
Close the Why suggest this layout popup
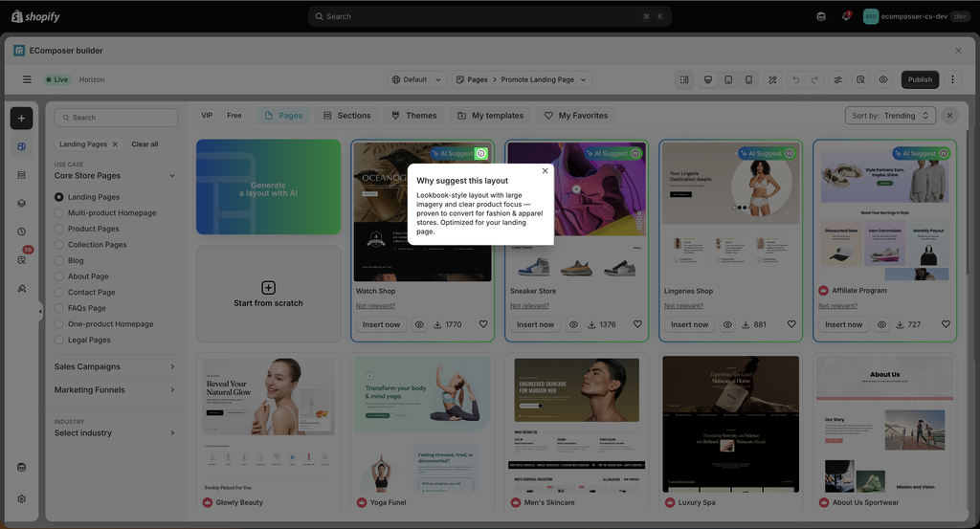(545, 171)
